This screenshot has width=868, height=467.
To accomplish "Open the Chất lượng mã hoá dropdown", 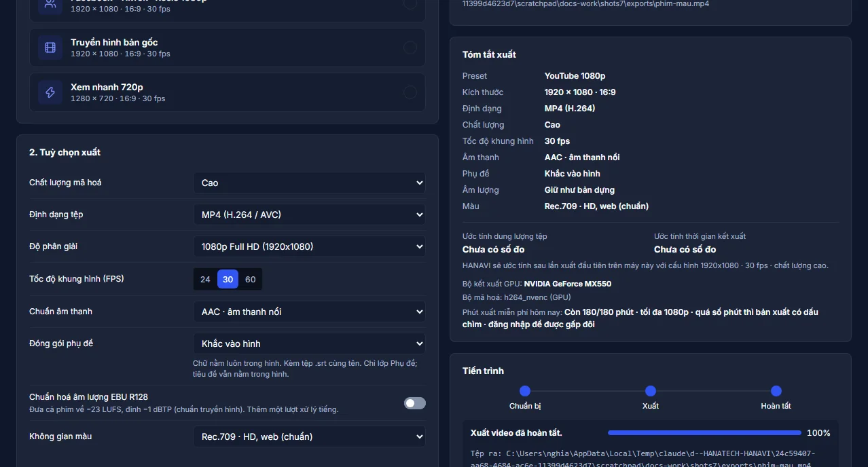I will [x=309, y=183].
